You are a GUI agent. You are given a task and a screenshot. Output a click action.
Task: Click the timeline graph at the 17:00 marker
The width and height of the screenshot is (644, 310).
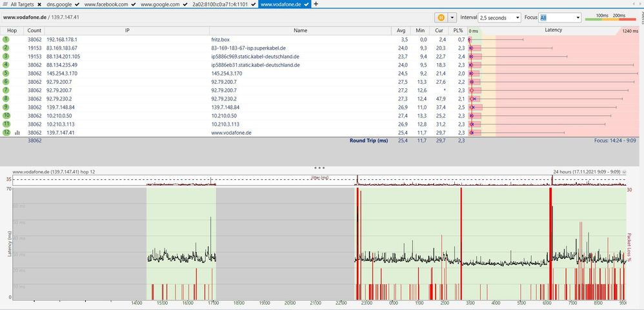tap(213, 244)
